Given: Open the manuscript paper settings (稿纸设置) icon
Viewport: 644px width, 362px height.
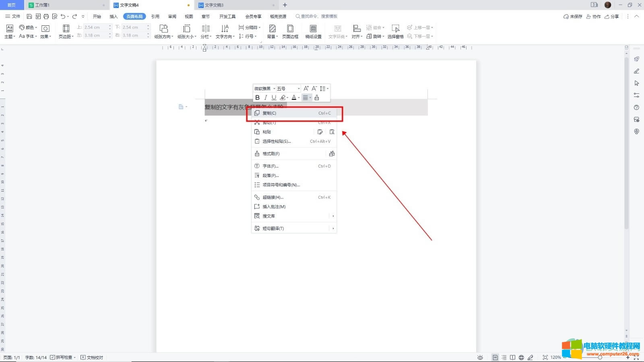Looking at the screenshot, I should [x=313, y=31].
